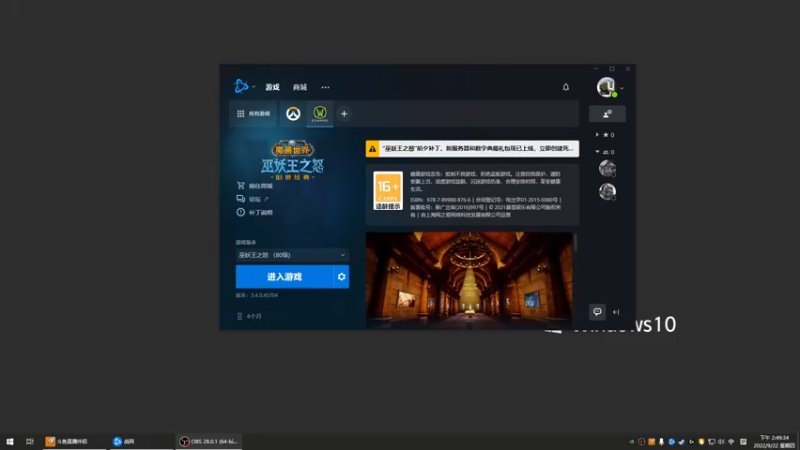Switch to 斗鱼直播伴侣 in taskbar
Image resolution: width=800 pixels, height=450 pixels.
pyautogui.click(x=73, y=441)
